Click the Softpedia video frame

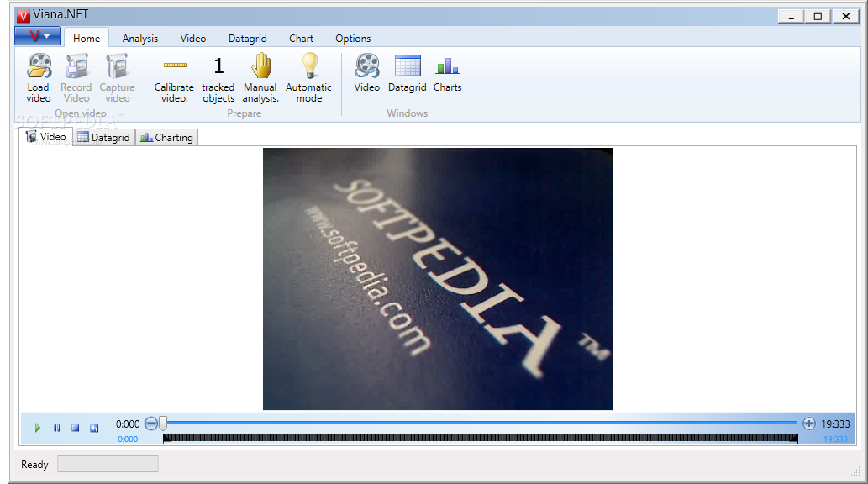pos(437,278)
